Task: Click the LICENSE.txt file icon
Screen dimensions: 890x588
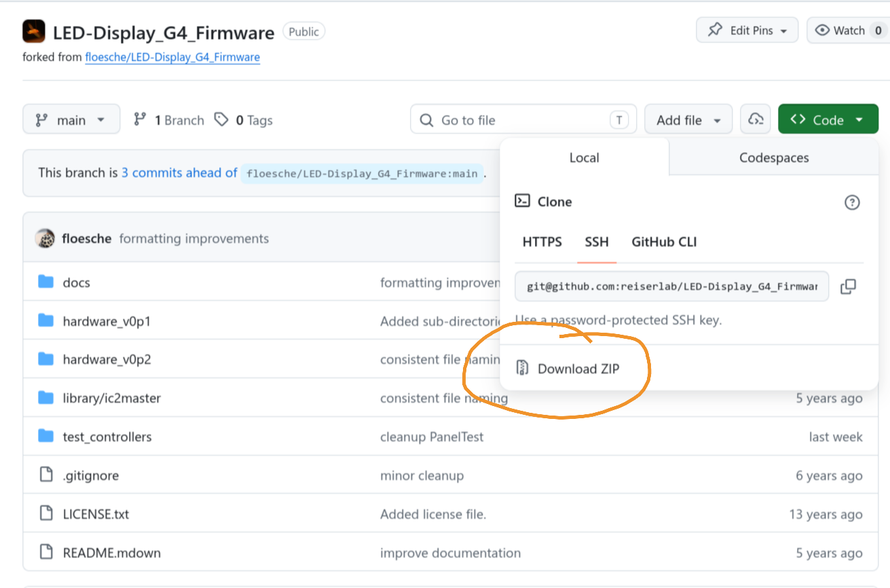Action: tap(45, 513)
